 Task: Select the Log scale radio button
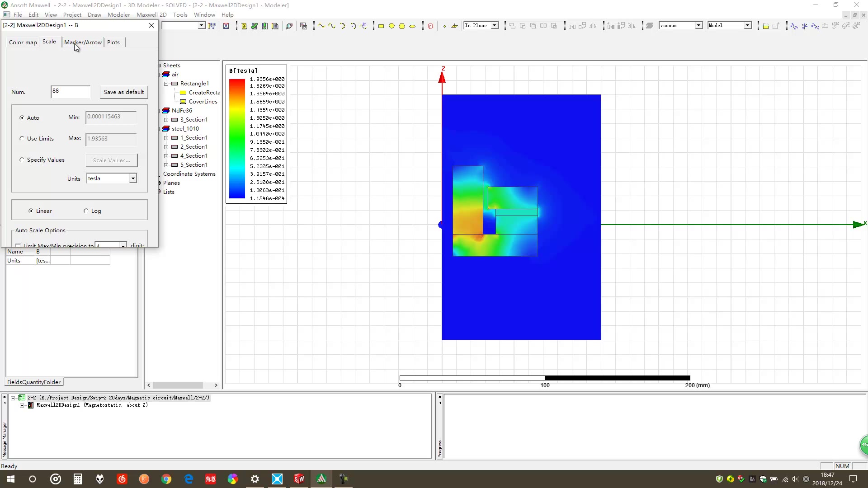point(86,211)
